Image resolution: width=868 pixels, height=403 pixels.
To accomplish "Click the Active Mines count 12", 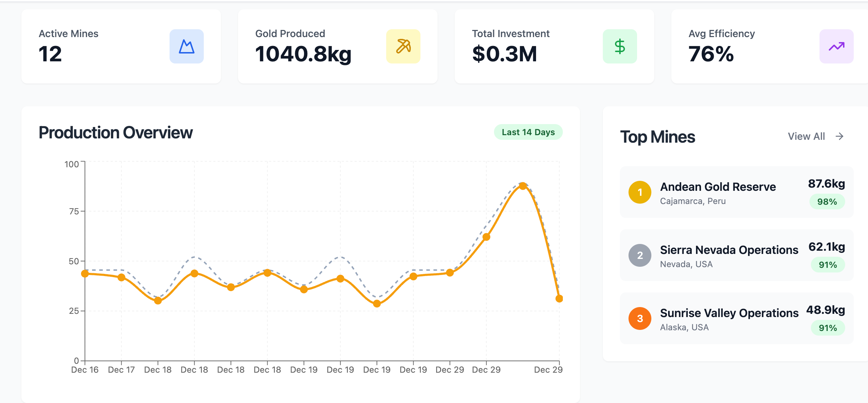I will (x=50, y=54).
